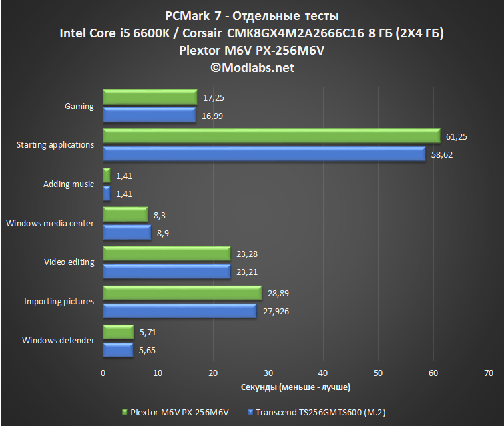This screenshot has width=504, height=426.
Task: Select the Windows media center axis label
Action: tap(50, 223)
